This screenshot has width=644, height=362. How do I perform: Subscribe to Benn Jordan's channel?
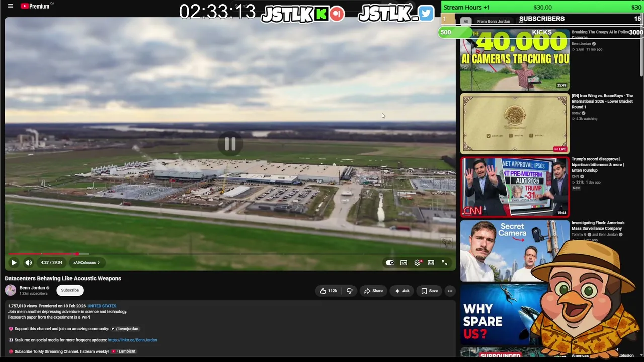click(x=70, y=290)
